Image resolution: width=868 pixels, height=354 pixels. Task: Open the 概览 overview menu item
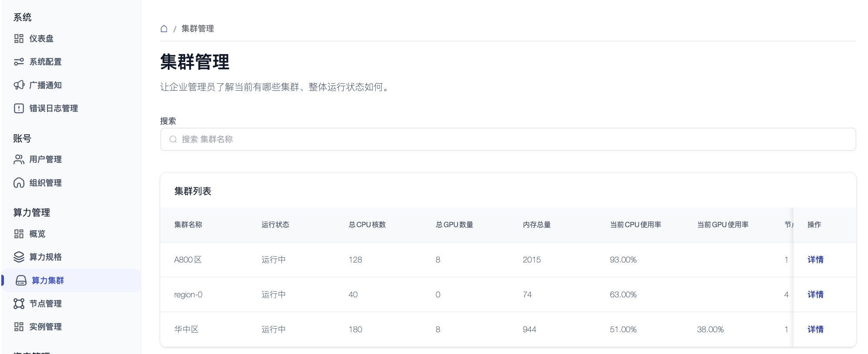click(37, 234)
